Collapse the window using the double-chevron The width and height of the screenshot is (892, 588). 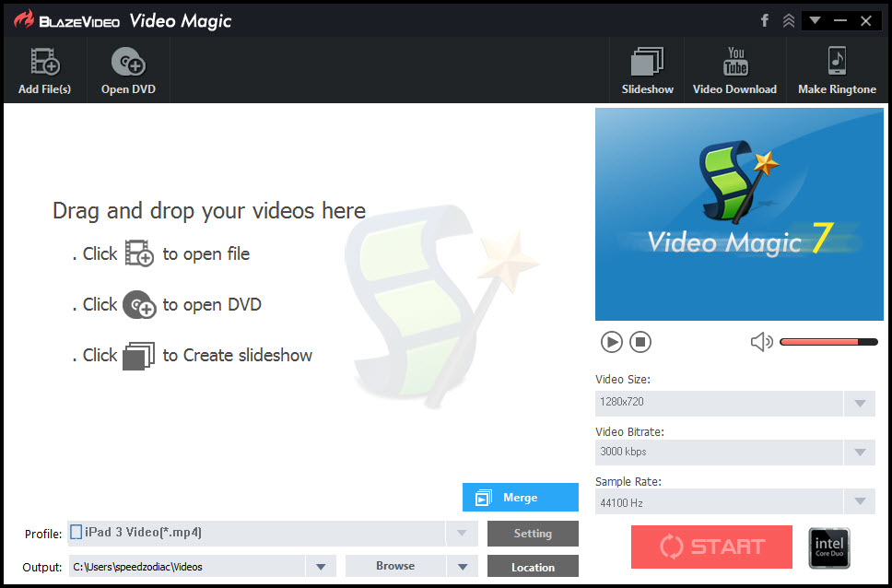[788, 19]
